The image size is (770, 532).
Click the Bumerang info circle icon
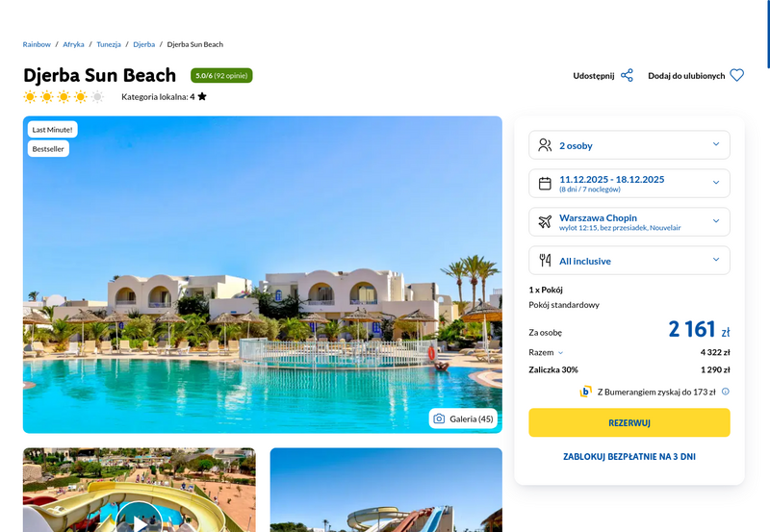[726, 392]
